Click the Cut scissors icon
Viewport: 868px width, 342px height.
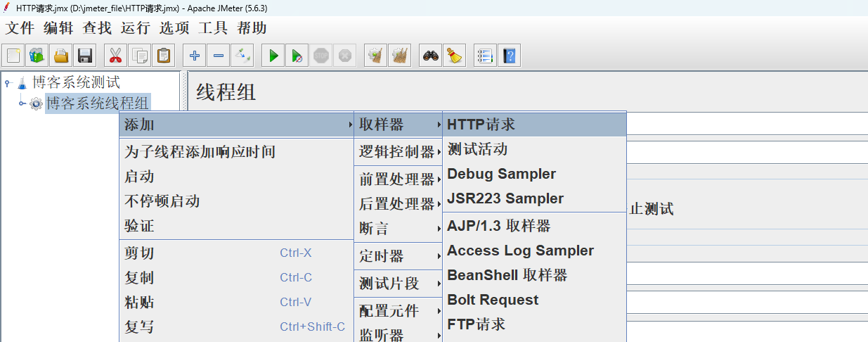115,55
